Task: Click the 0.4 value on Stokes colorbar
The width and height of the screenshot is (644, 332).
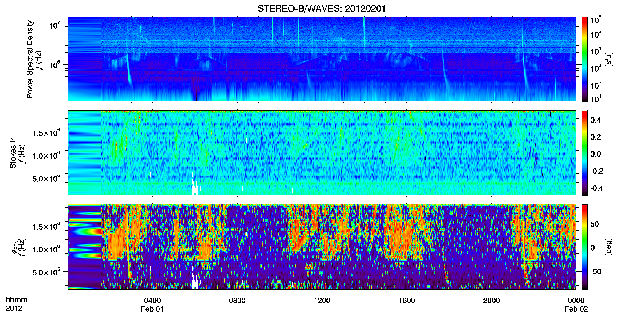Action: click(595, 120)
